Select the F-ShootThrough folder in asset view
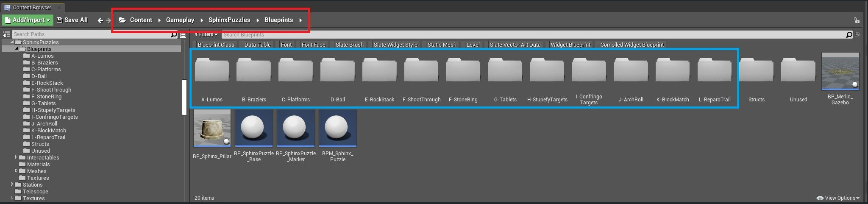Image resolution: width=868 pixels, height=204 pixels. pyautogui.click(x=421, y=70)
